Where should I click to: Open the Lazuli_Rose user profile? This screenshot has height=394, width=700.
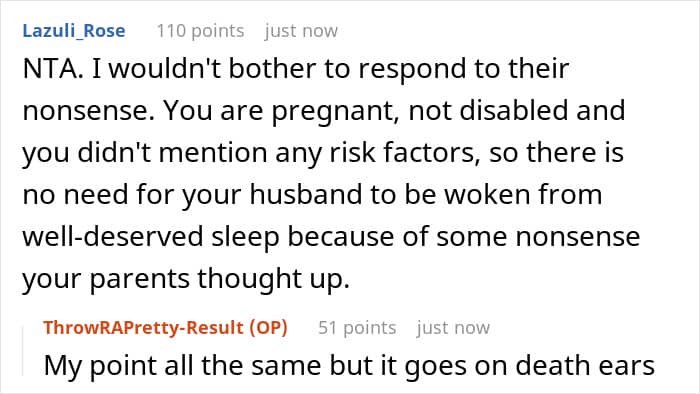[x=74, y=31]
